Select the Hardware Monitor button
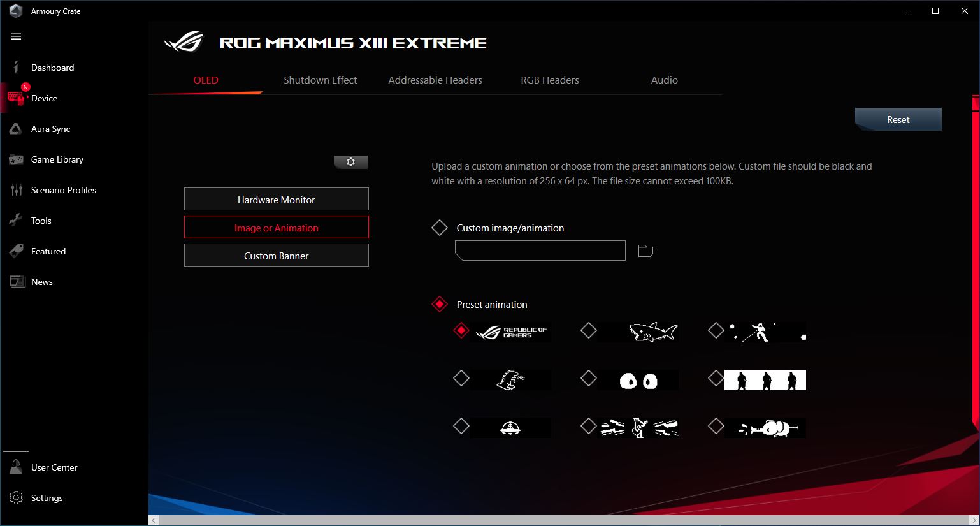The image size is (980, 526). point(277,199)
